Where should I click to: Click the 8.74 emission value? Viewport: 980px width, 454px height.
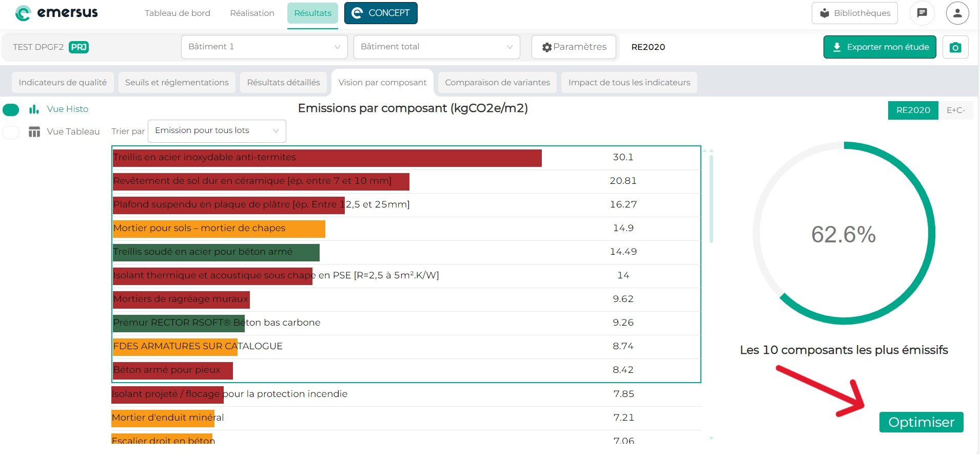tap(623, 347)
